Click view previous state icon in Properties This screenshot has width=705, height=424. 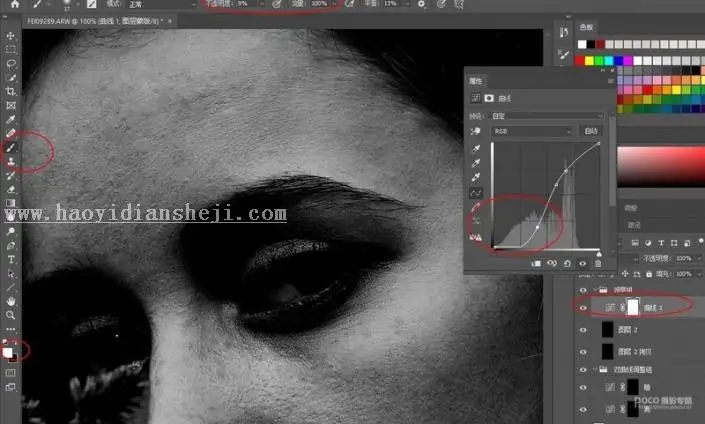coord(552,263)
